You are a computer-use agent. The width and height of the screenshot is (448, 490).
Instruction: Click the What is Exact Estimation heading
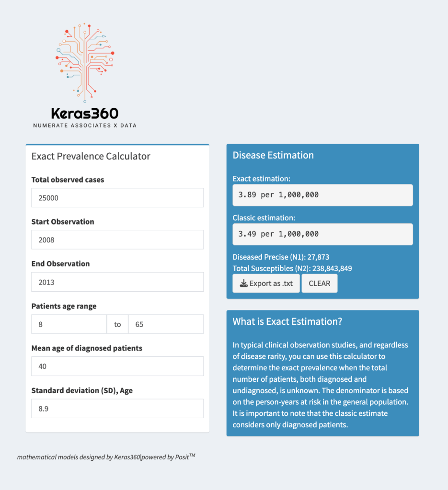[287, 321]
